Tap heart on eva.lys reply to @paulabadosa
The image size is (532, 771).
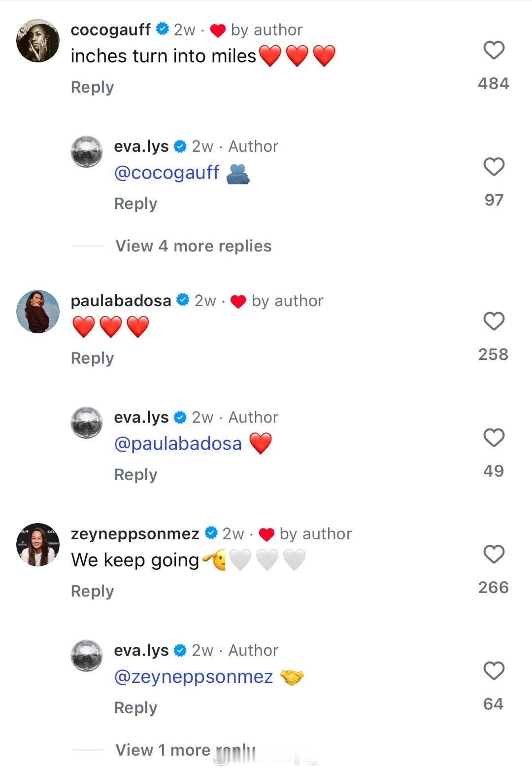click(494, 438)
